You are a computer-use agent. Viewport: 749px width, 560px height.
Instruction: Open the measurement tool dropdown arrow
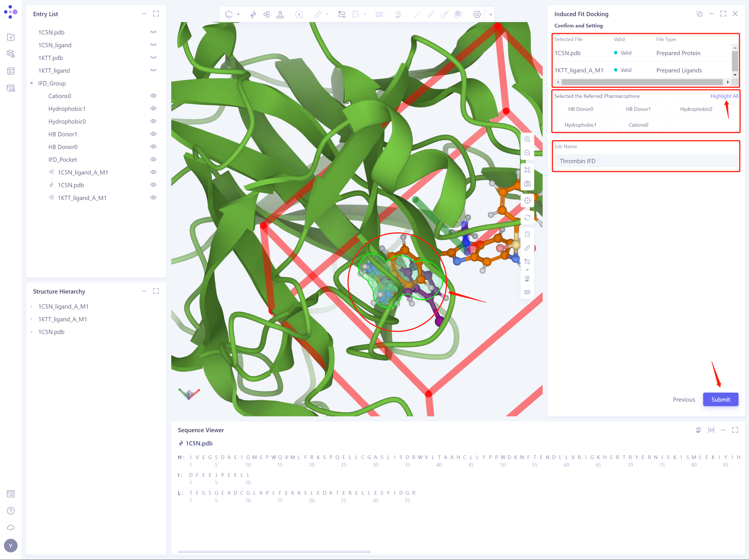tap(327, 14)
